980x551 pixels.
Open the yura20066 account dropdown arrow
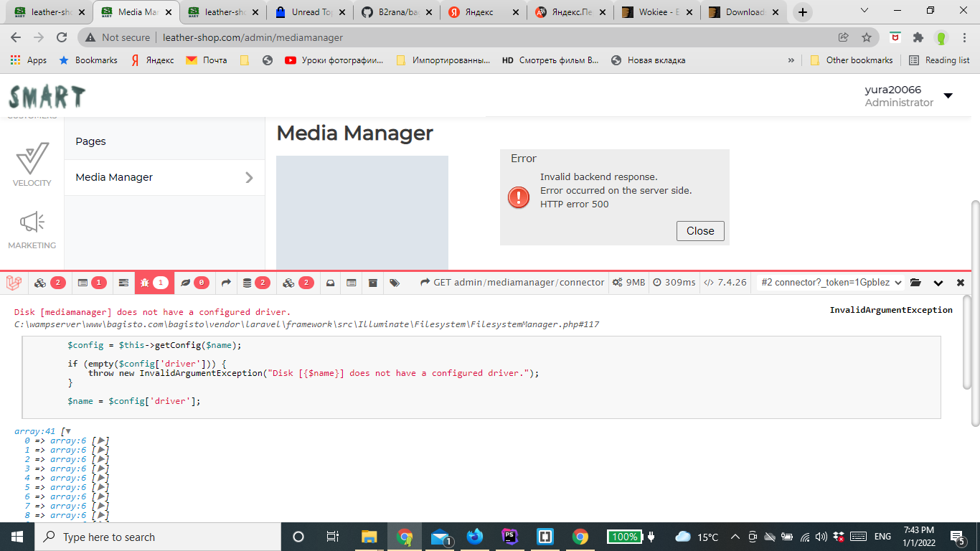[x=948, y=96]
